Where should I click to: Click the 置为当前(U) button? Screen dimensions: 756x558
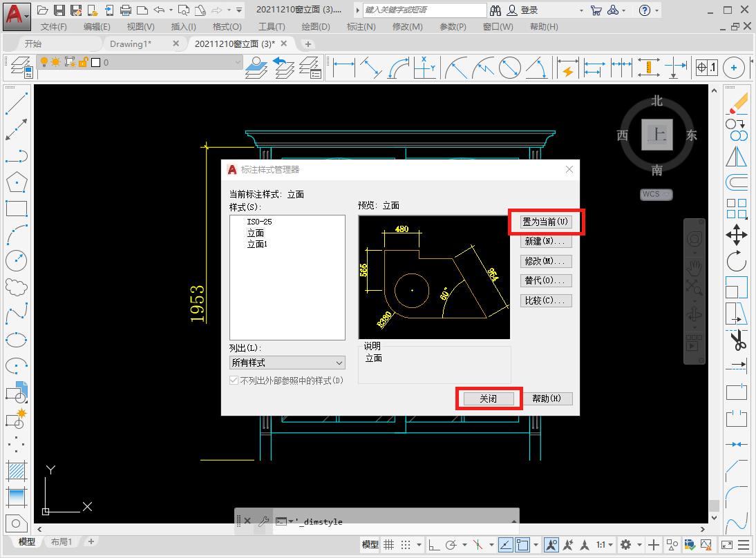click(x=546, y=222)
